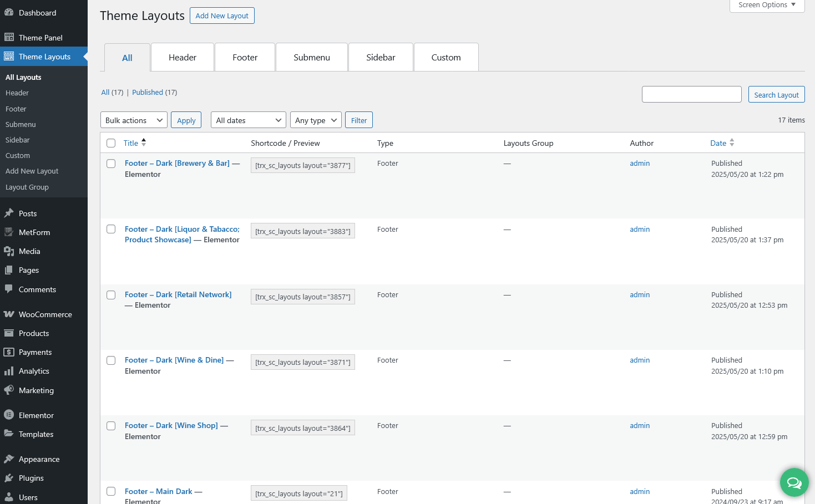Click admin author for Retail Network row
The width and height of the screenshot is (815, 504).
coord(640,294)
